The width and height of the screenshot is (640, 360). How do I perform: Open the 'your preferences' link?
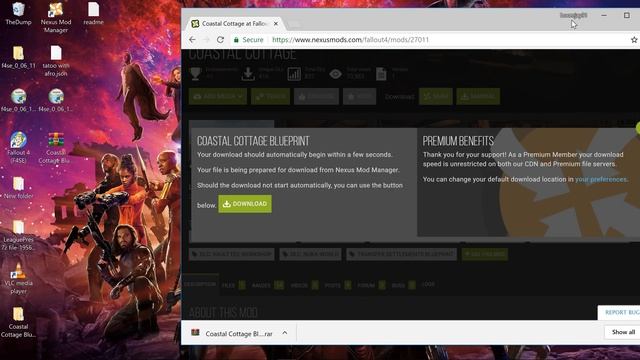pos(601,179)
